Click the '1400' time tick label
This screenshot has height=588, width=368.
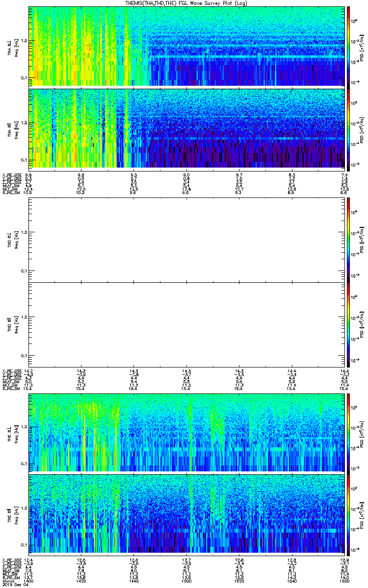(x=29, y=582)
